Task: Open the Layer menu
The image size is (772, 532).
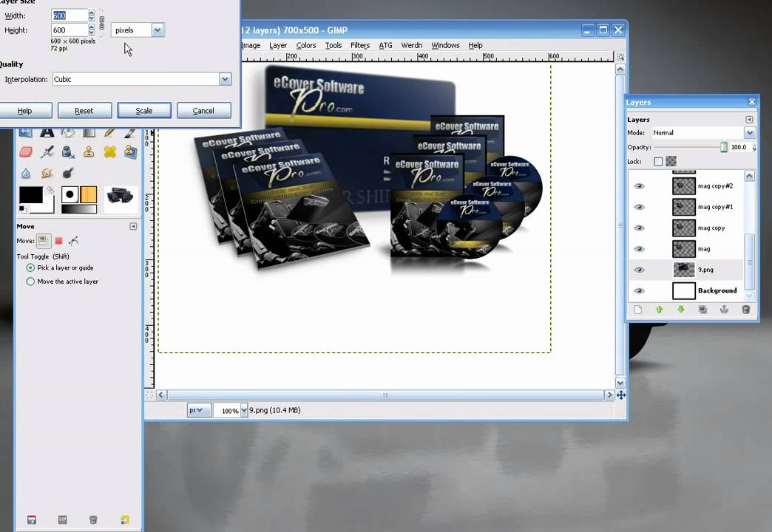Action: [x=278, y=45]
